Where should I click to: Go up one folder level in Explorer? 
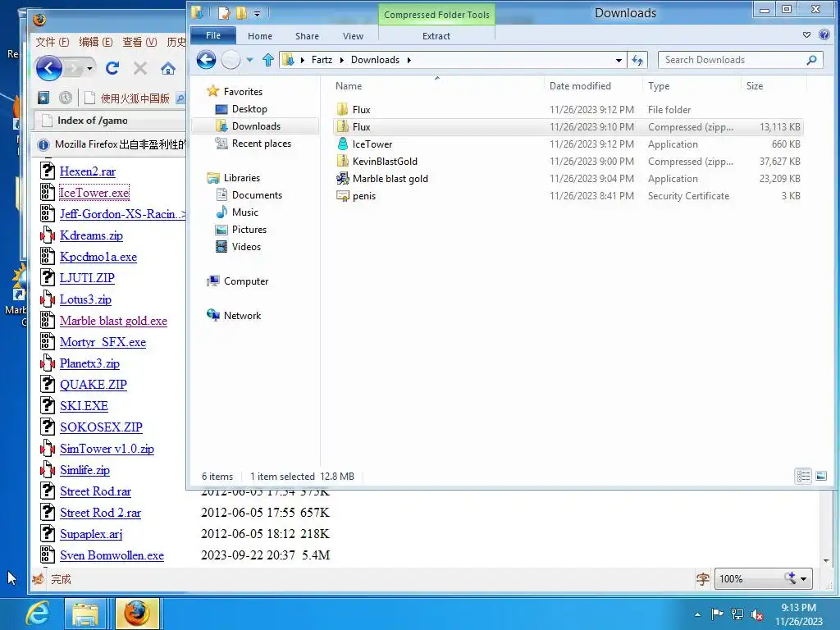pos(268,60)
